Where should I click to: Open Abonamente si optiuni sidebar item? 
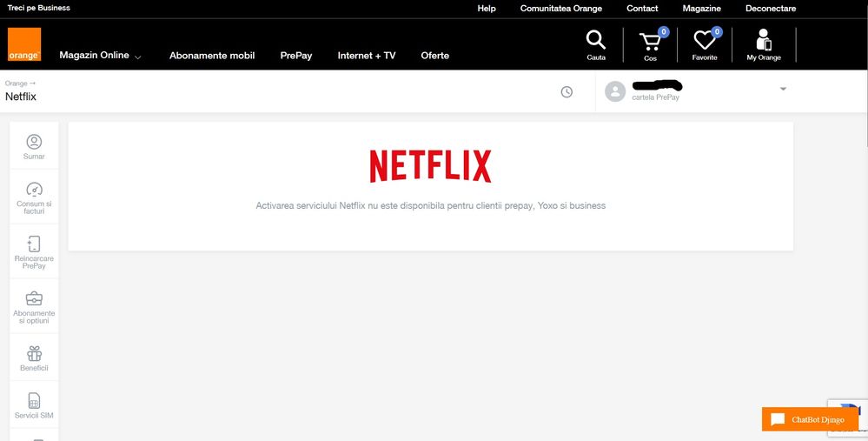point(35,307)
